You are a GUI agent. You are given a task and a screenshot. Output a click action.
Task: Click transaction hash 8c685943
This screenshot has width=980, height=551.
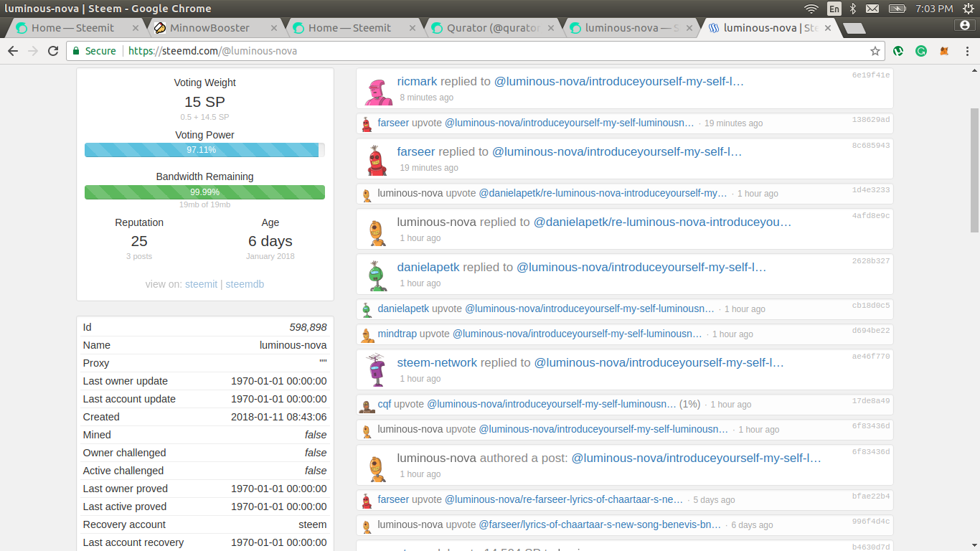(x=871, y=145)
